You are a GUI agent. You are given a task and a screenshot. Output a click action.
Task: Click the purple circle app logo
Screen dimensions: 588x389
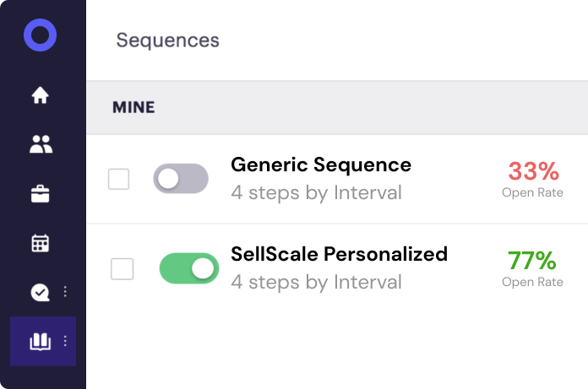coord(40,36)
